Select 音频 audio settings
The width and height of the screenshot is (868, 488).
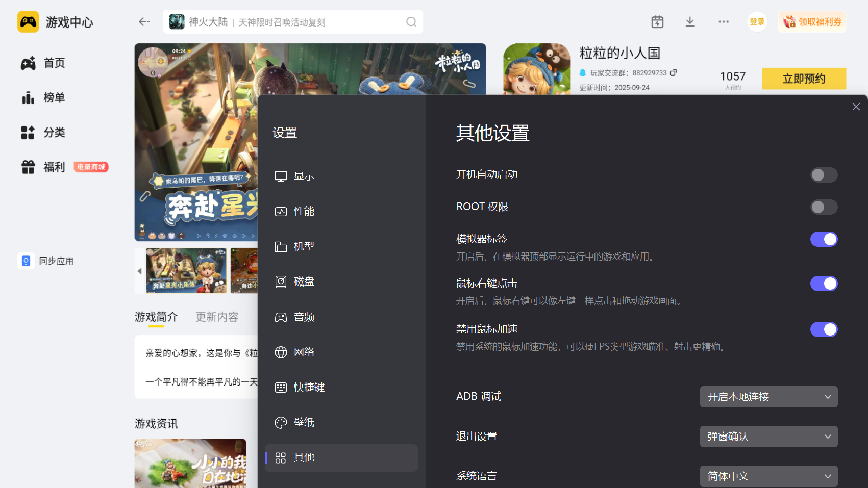pyautogui.click(x=341, y=317)
